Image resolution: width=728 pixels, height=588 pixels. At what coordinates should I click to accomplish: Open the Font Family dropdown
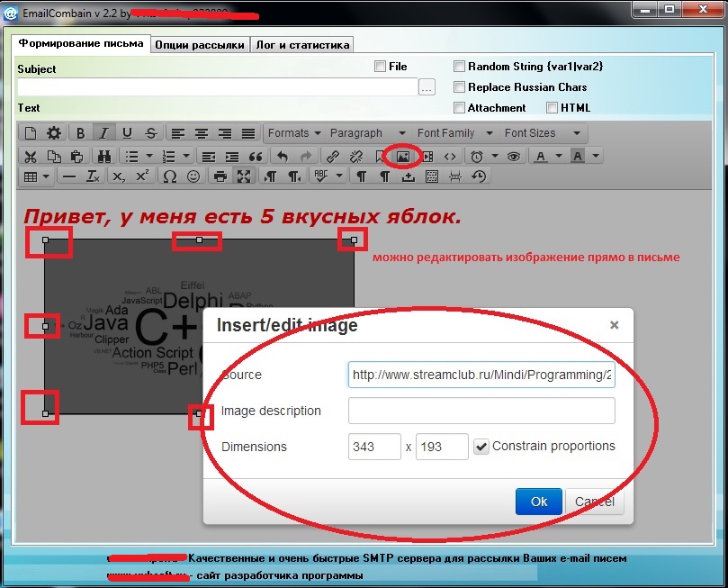[x=454, y=133]
